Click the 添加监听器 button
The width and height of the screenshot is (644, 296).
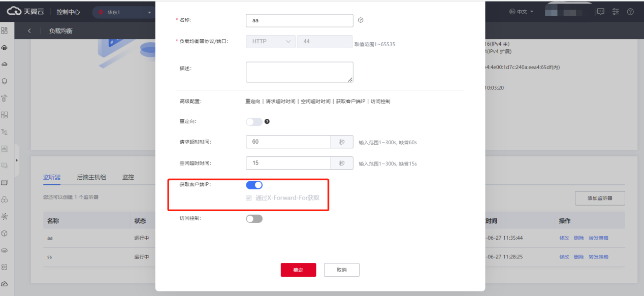[x=600, y=199]
